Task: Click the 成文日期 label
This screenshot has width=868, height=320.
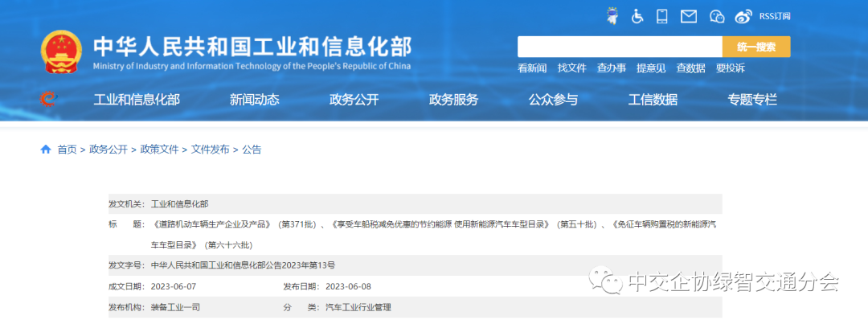Action: 127,286
